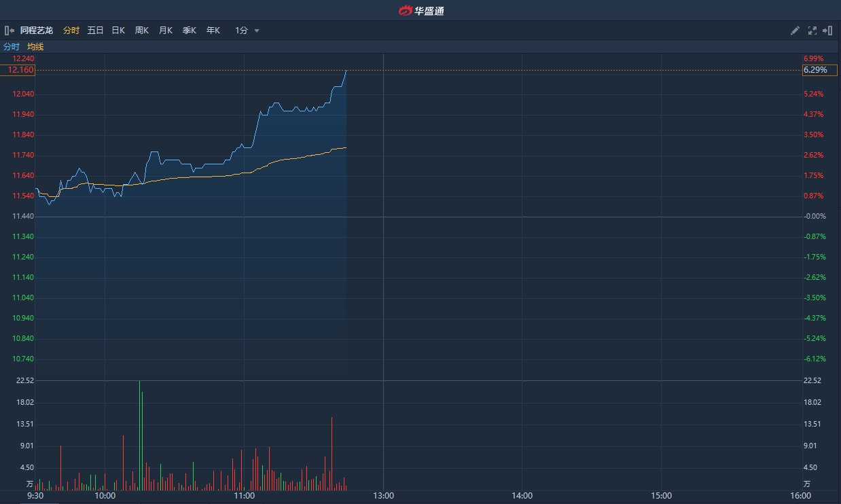Toggle the 均线 average line legend
The height and width of the screenshot is (504, 841).
[x=35, y=47]
